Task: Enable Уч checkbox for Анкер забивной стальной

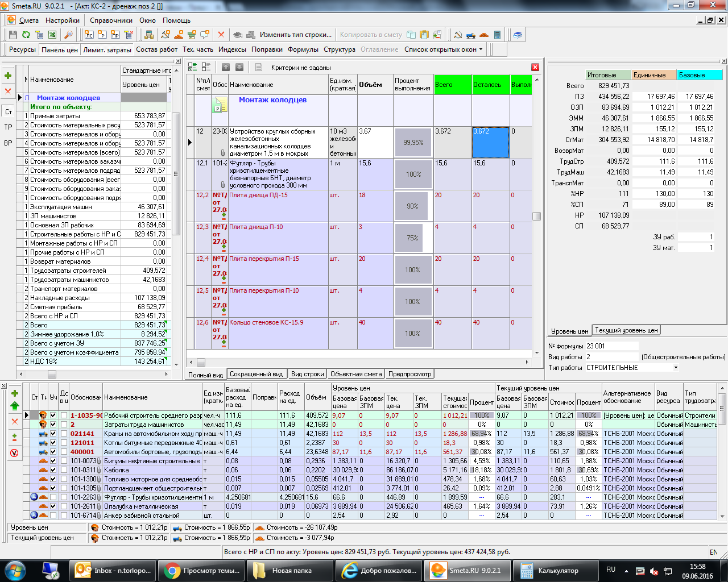Action: point(53,516)
